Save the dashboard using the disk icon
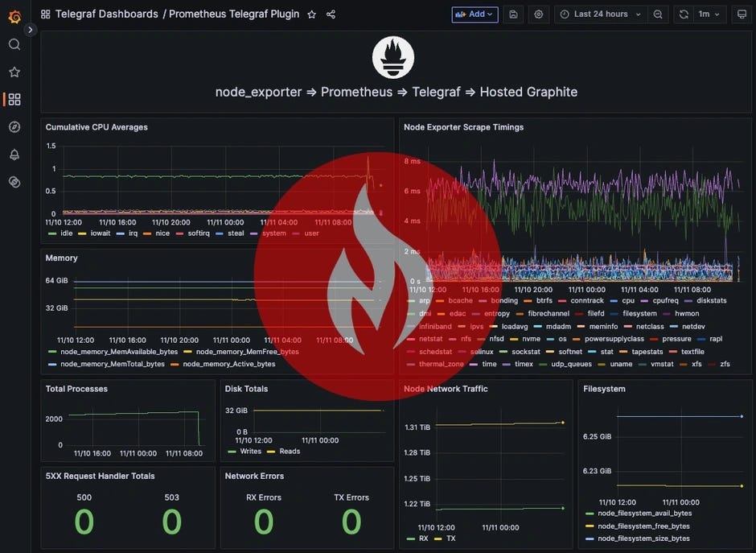Image resolution: width=756 pixels, height=553 pixels. click(x=513, y=14)
